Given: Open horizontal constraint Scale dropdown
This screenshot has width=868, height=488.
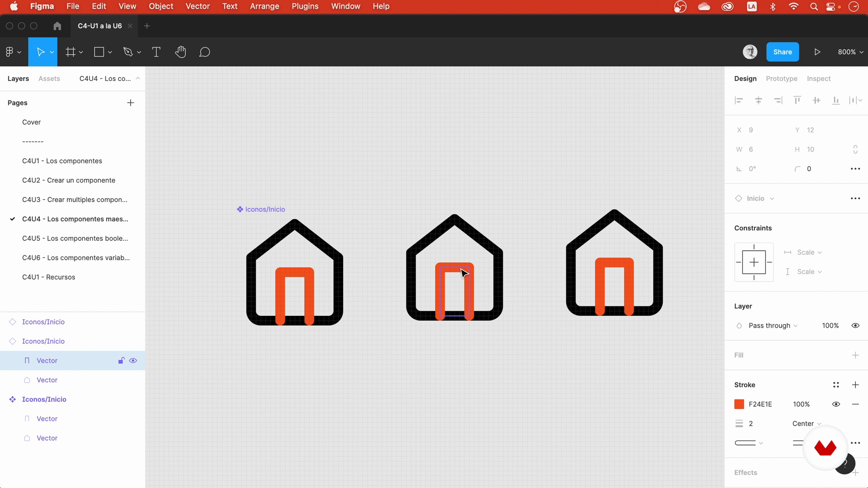Looking at the screenshot, I should click(x=809, y=252).
